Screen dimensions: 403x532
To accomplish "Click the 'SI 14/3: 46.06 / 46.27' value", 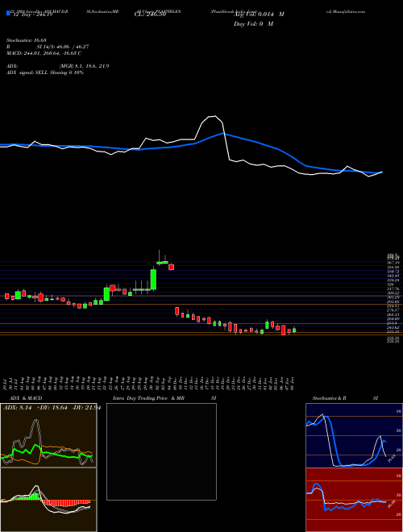I will (x=63, y=47).
